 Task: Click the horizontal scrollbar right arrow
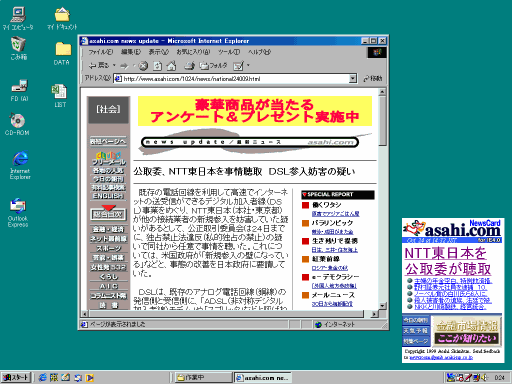(x=374, y=314)
